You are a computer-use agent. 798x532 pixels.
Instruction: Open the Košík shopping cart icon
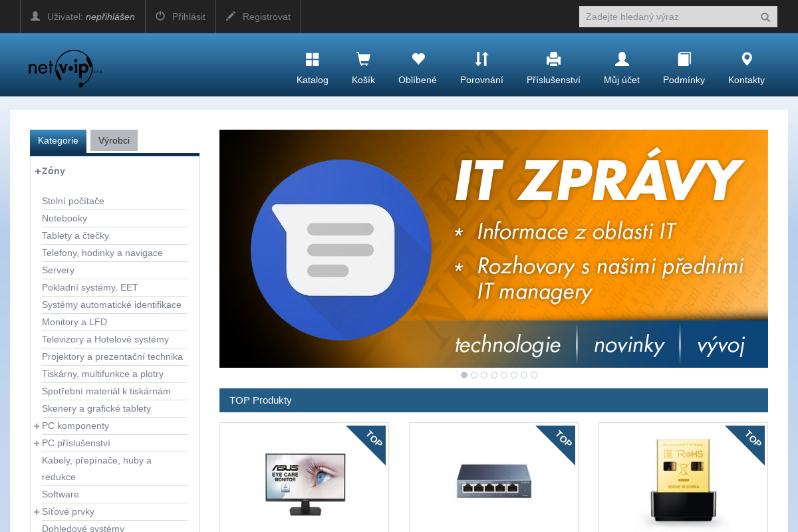pos(363,59)
